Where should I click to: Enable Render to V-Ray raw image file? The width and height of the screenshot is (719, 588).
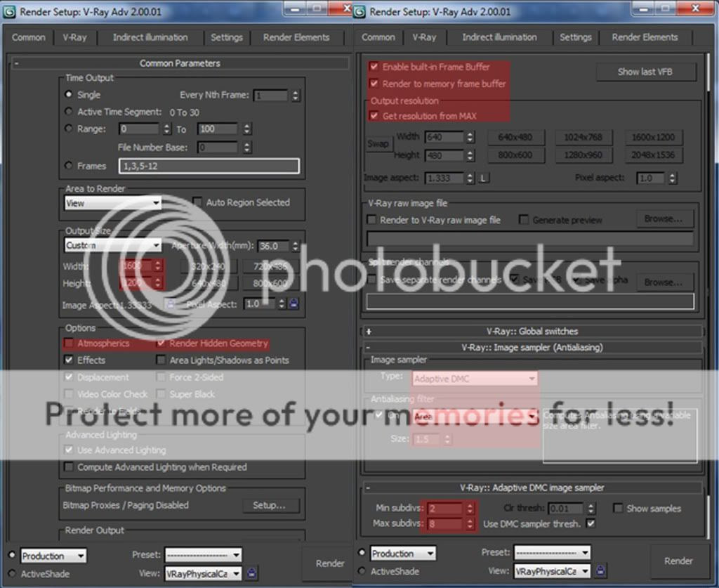372,220
